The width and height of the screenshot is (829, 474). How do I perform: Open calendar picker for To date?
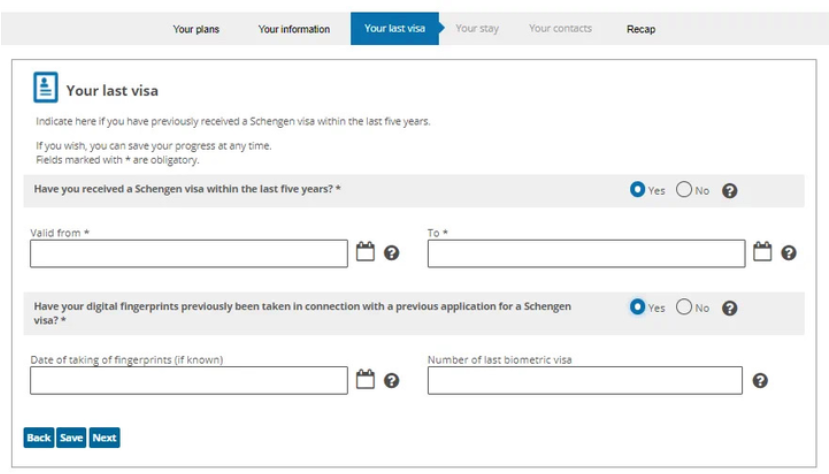pyautogui.click(x=762, y=252)
